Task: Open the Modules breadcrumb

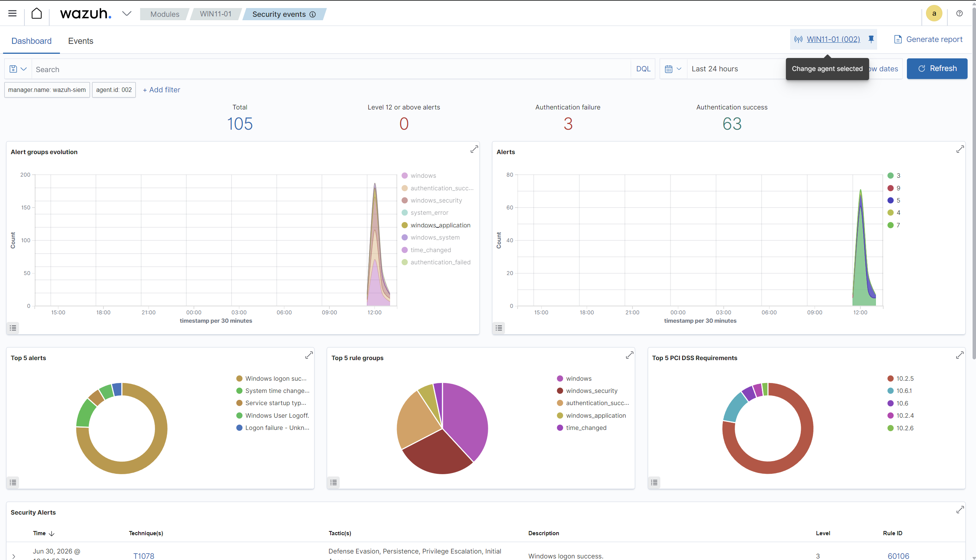Action: pos(165,14)
